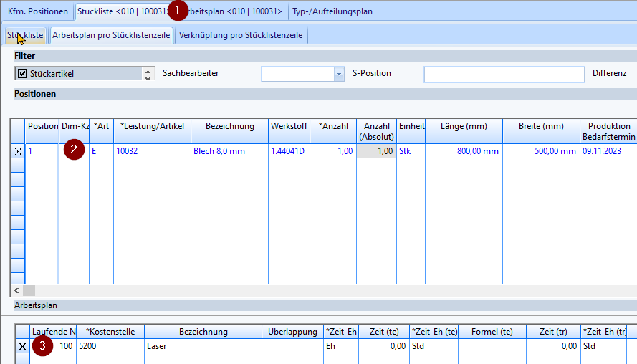Image resolution: width=637 pixels, height=364 pixels.
Task: Open the Sachbearbeiter dropdown
Action: tap(339, 75)
